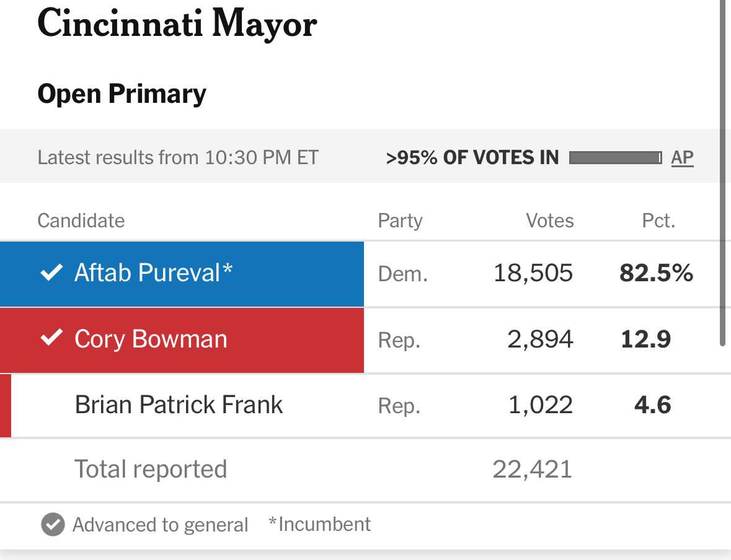The image size is (731, 560).
Task: Click the Advanced to general legend icon
Action: click(53, 525)
